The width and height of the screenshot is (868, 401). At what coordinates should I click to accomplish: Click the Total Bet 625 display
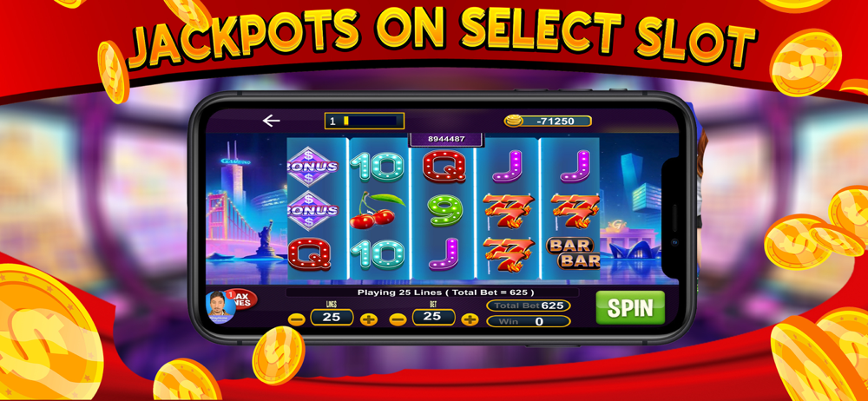pos(528,306)
